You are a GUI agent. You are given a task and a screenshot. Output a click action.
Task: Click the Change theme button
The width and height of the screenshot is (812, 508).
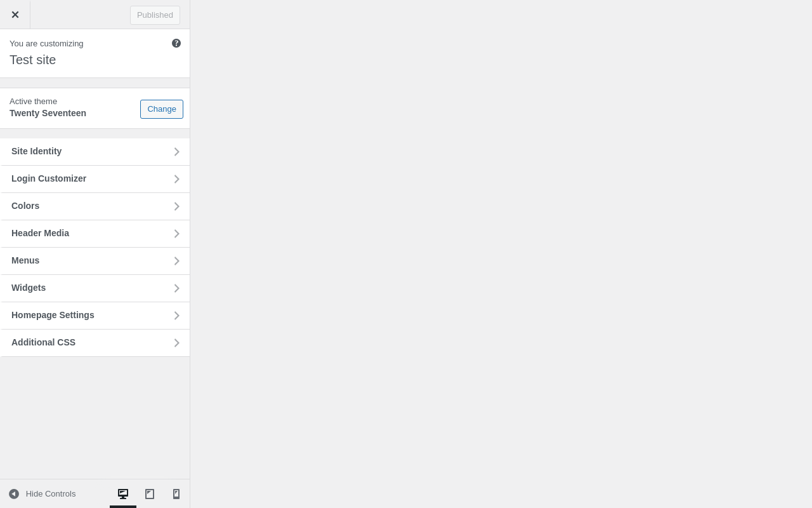pyautogui.click(x=162, y=109)
